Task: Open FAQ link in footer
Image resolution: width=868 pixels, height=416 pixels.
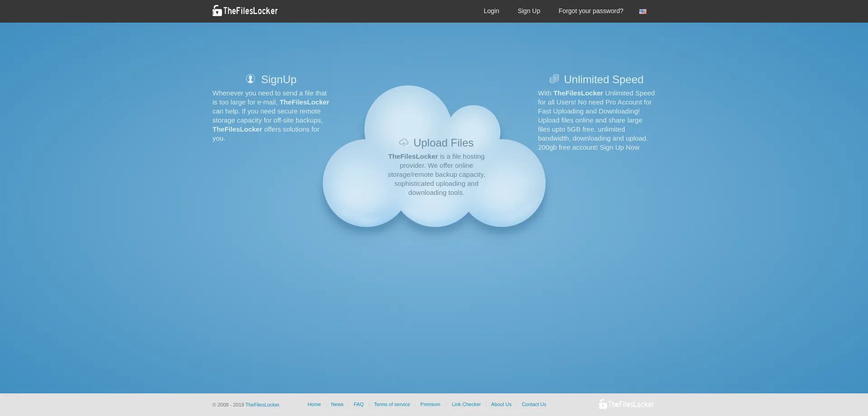Action: point(359,404)
